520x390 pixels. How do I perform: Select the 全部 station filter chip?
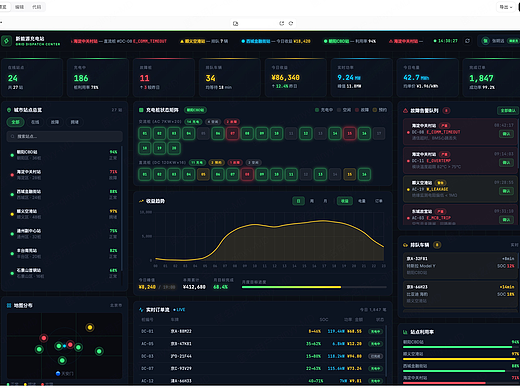click(16, 122)
